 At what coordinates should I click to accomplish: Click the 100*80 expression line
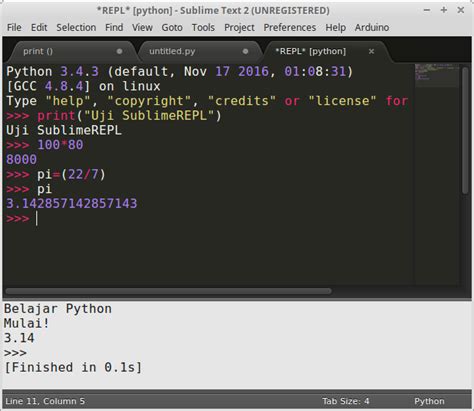pyautogui.click(x=45, y=145)
